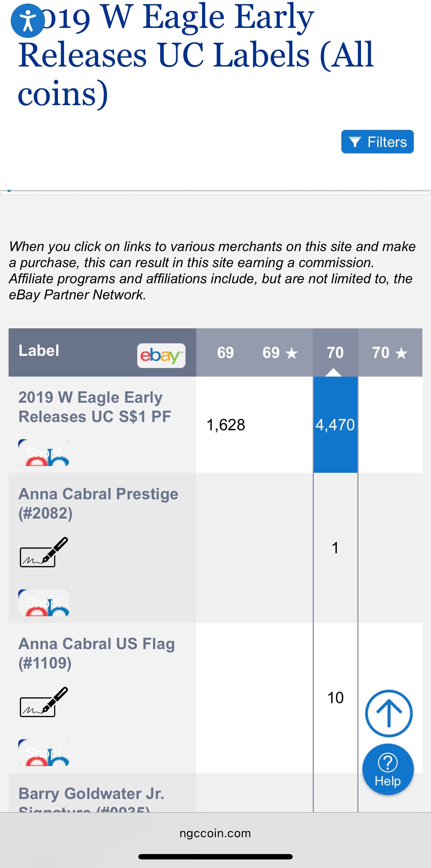Image resolution: width=431 pixels, height=868 pixels.
Task: Select the 69 grade column header
Action: 226,353
